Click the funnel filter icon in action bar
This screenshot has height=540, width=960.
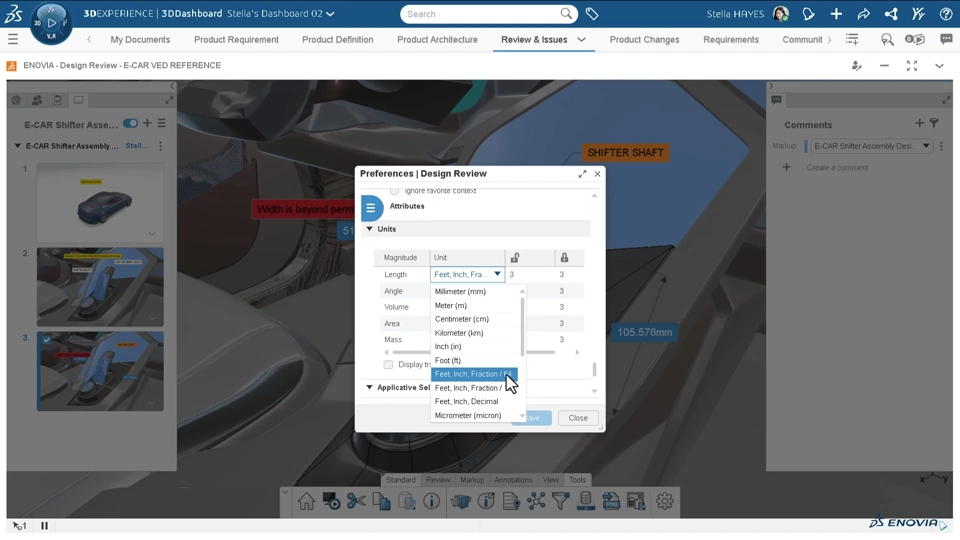coord(560,501)
